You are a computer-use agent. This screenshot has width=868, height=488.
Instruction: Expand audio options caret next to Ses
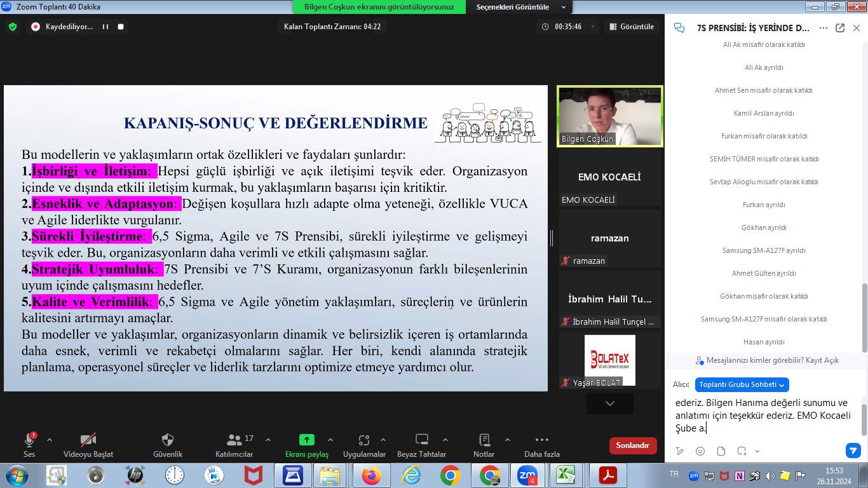[50, 440]
